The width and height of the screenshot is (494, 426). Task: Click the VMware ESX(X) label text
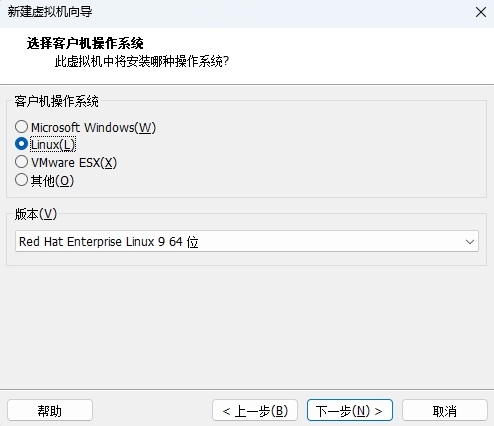(x=74, y=163)
